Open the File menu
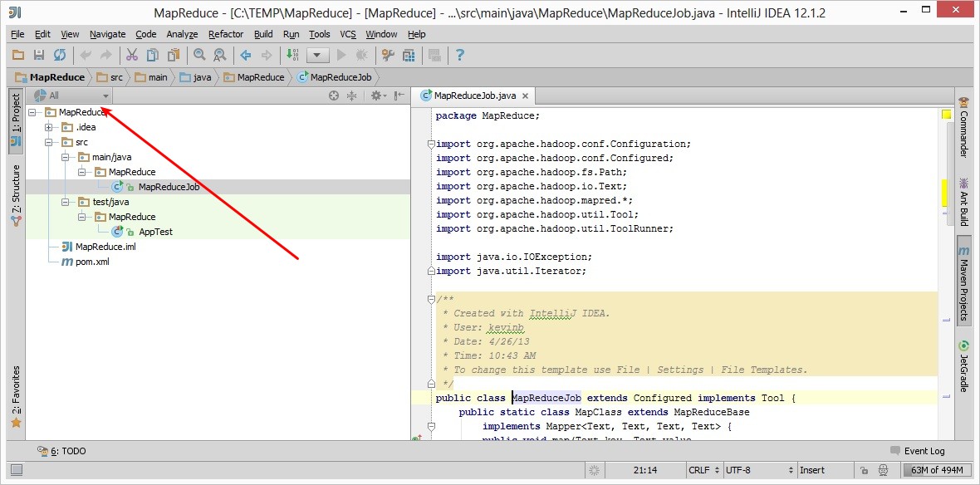This screenshot has height=485, width=980. [17, 34]
